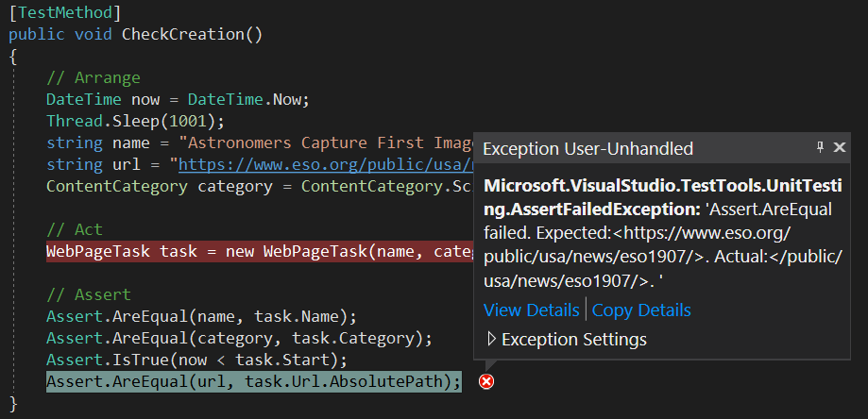The image size is (868, 419).
Task: Open the View Details link
Action: (x=532, y=310)
